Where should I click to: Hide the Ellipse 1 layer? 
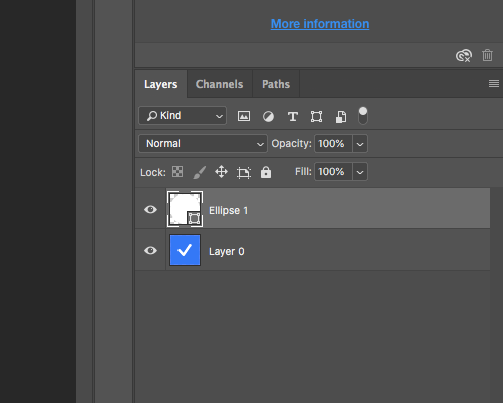coord(150,209)
